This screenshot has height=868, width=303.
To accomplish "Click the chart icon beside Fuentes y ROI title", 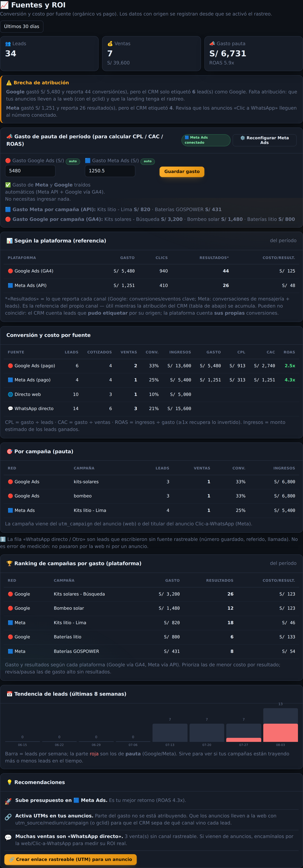I will point(4,5).
